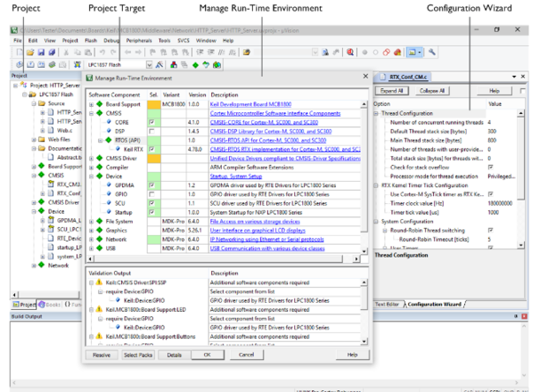Click the Insert Breakpoint gray dot icon

(364, 52)
